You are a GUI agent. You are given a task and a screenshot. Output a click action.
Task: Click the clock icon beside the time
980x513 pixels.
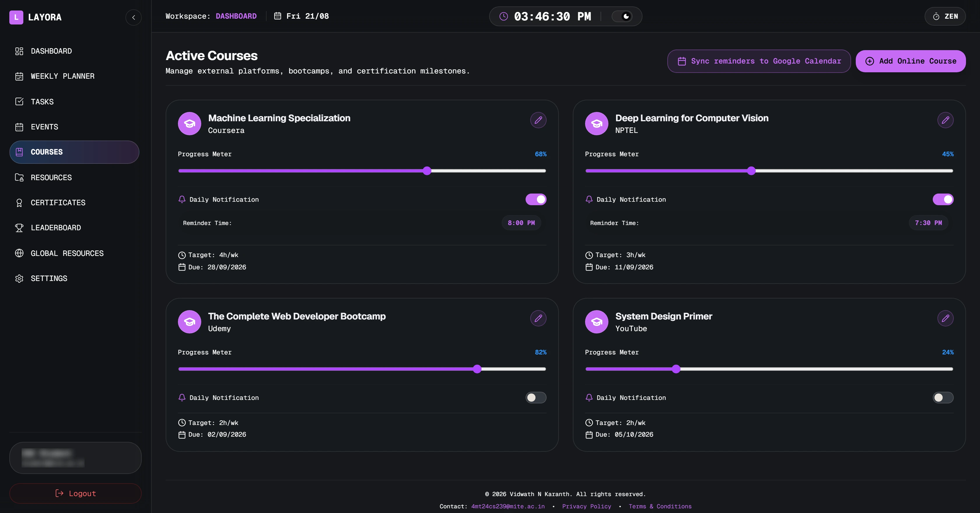coord(503,16)
